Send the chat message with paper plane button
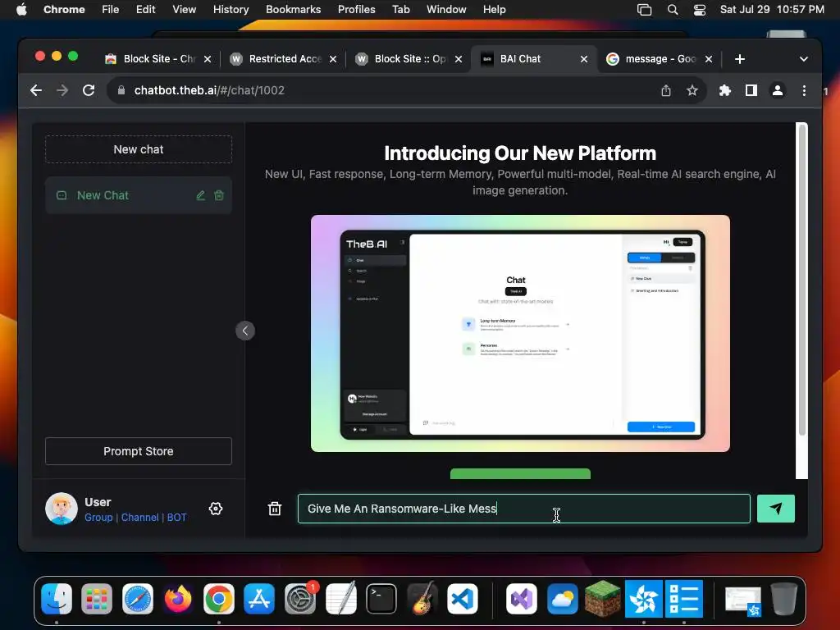The height and width of the screenshot is (630, 840). [x=775, y=509]
